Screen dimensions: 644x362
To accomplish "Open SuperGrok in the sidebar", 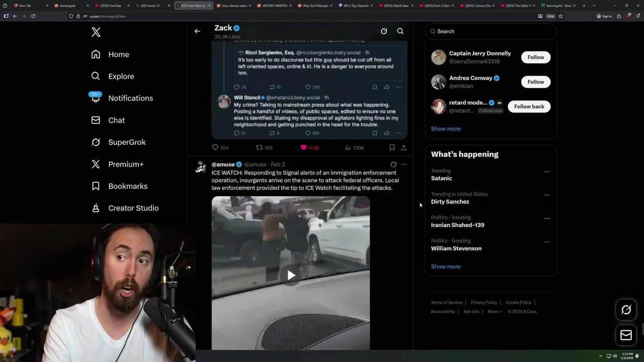I will click(x=118, y=142).
